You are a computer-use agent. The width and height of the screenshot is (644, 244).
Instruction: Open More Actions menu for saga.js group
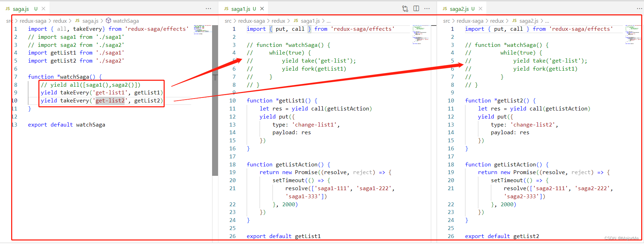pyautogui.click(x=208, y=9)
